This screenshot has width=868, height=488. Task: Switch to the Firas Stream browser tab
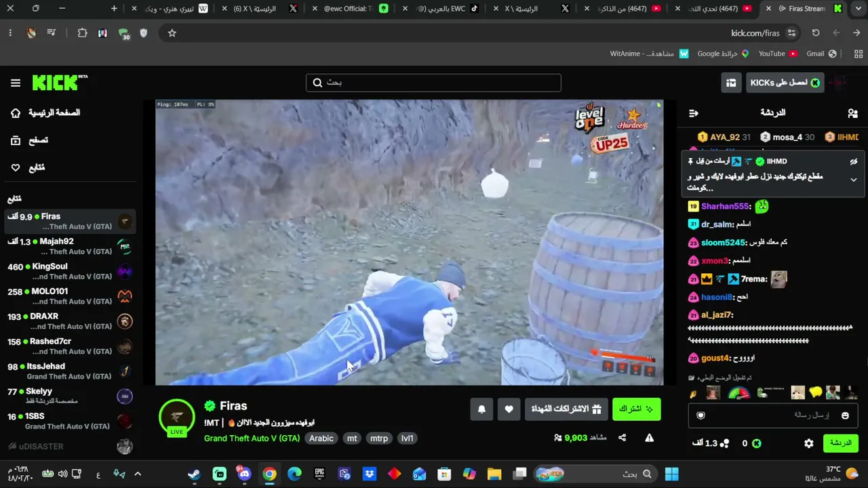(x=804, y=9)
